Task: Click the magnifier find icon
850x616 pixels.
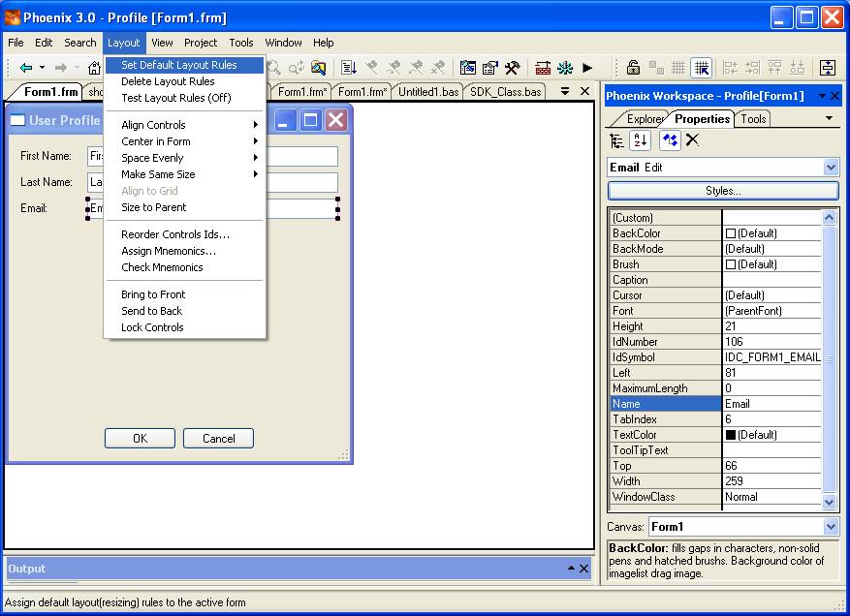Action: click(273, 68)
